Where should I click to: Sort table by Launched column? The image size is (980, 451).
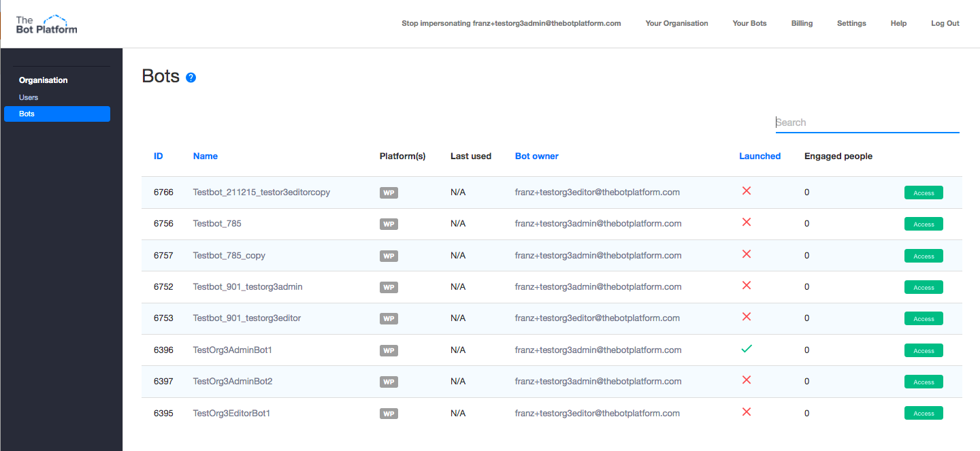click(760, 156)
